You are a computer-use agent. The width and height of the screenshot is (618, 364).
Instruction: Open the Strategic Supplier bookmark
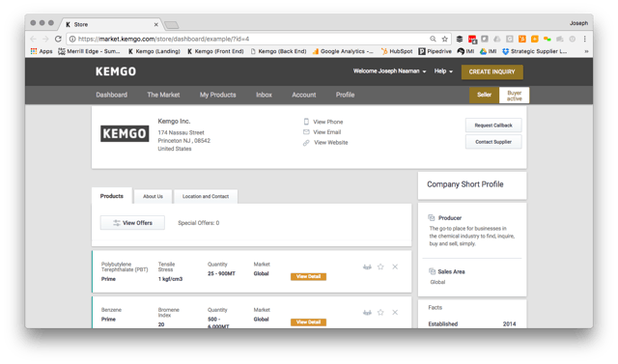pyautogui.click(x=534, y=51)
